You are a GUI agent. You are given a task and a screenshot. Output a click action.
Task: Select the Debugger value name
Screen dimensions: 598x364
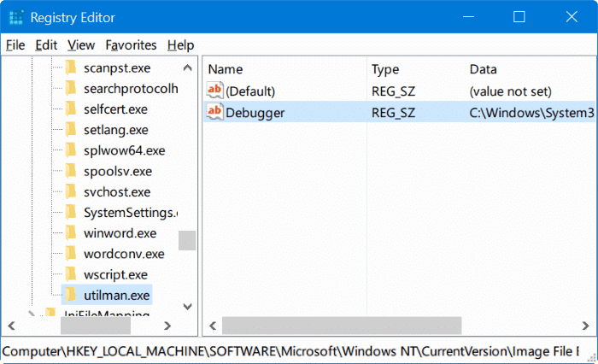(255, 113)
